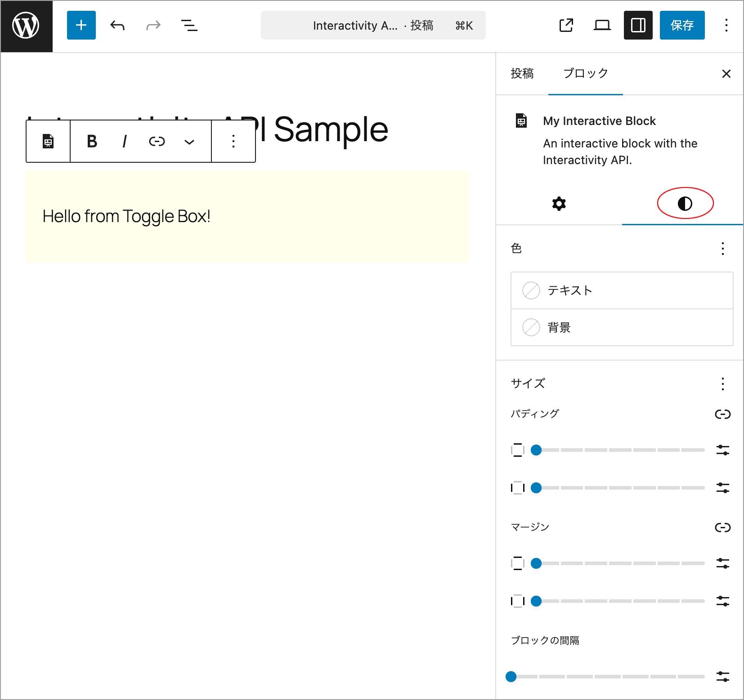744x700 pixels.
Task: Adjust the horizontal margin slider
Action: (618, 601)
